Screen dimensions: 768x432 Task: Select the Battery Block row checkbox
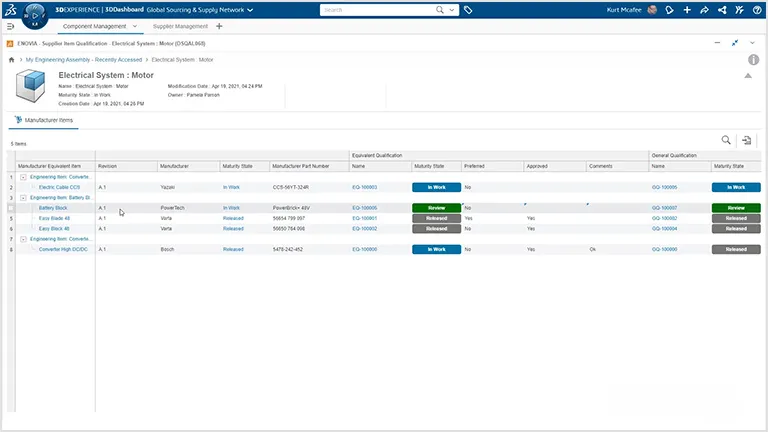click(x=11, y=208)
